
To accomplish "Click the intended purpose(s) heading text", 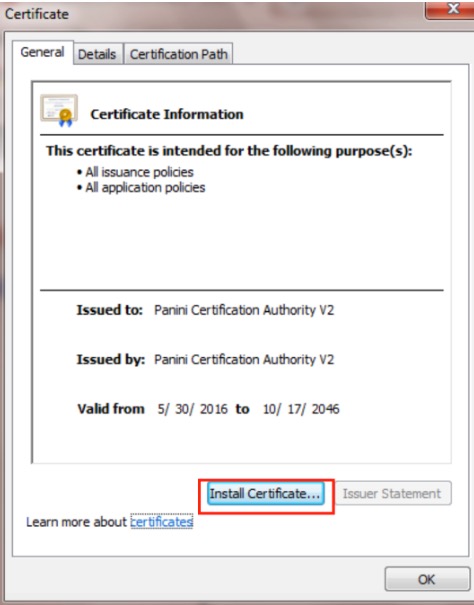I will (229, 151).
